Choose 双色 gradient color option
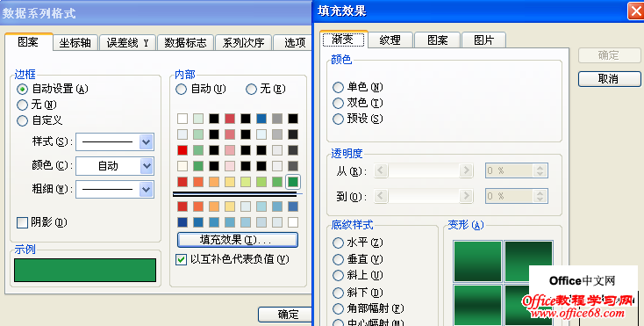The height and width of the screenshot is (326, 644). tap(338, 103)
